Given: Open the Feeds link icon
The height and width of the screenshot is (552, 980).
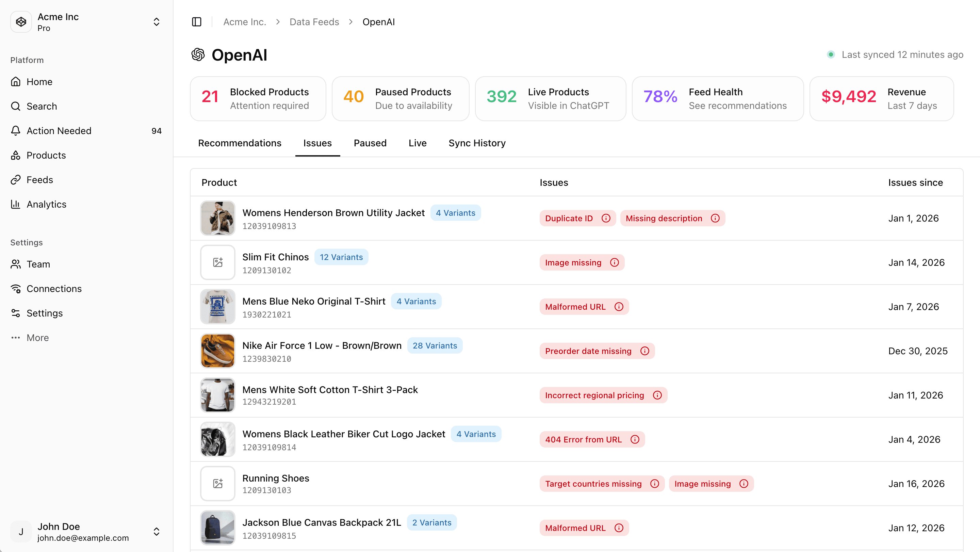Looking at the screenshot, I should coord(16,180).
